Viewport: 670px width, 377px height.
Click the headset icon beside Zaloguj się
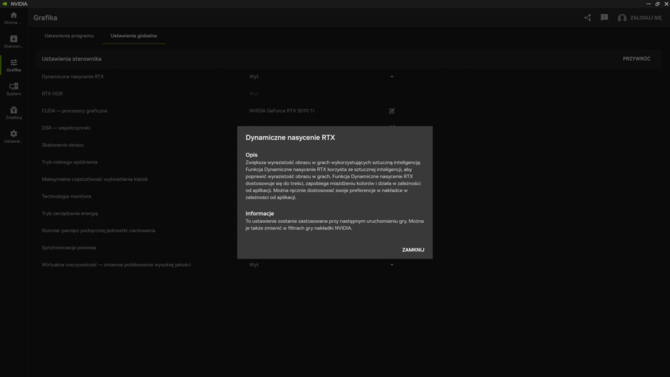pos(622,18)
